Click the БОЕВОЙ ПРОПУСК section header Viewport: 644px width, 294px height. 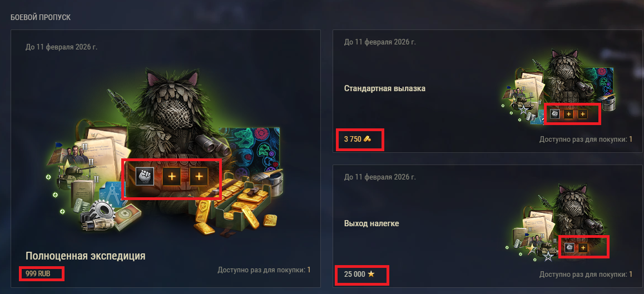(41, 18)
